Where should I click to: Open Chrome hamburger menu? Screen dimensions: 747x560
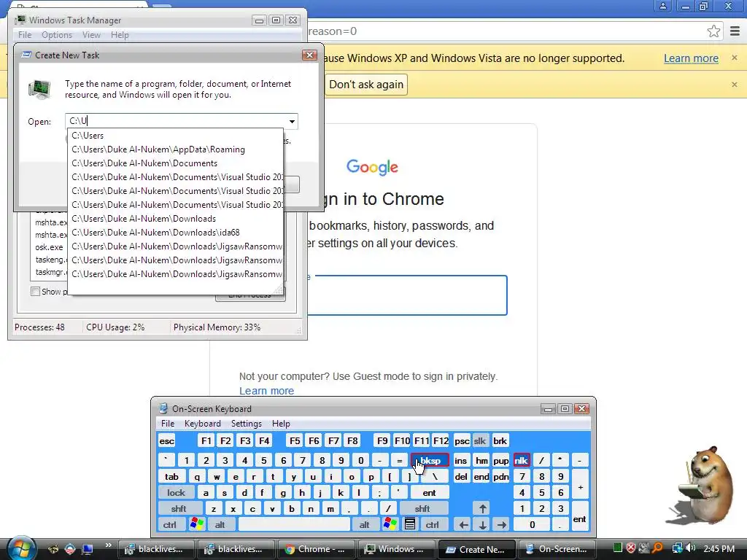pos(735,31)
